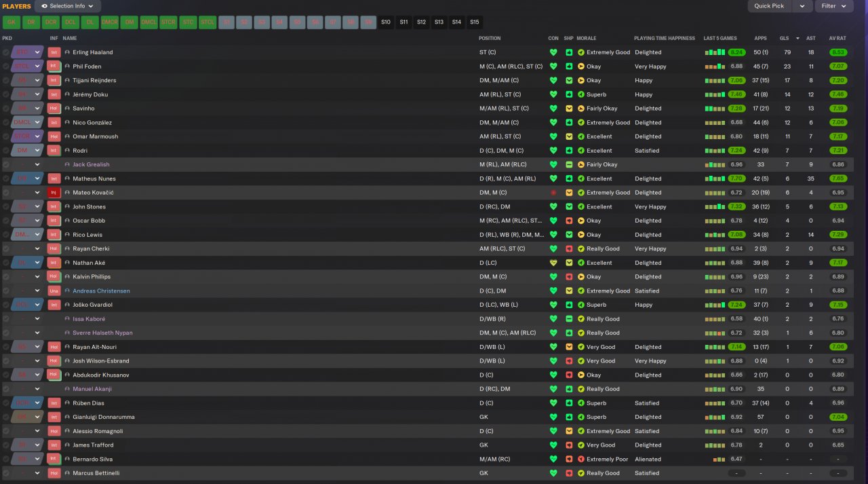Image resolution: width=868 pixels, height=484 pixels.
Task: Click the condition heart for Marcus Bettinelli
Action: [x=553, y=473]
